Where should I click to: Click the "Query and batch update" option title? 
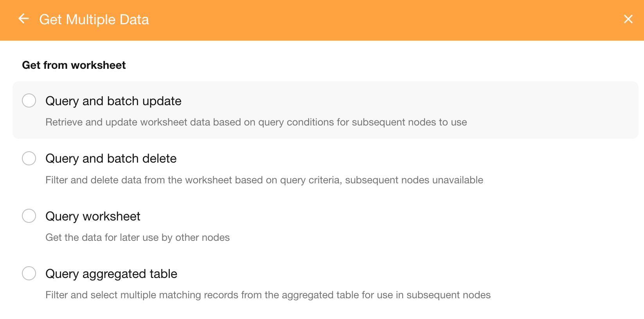(x=113, y=101)
